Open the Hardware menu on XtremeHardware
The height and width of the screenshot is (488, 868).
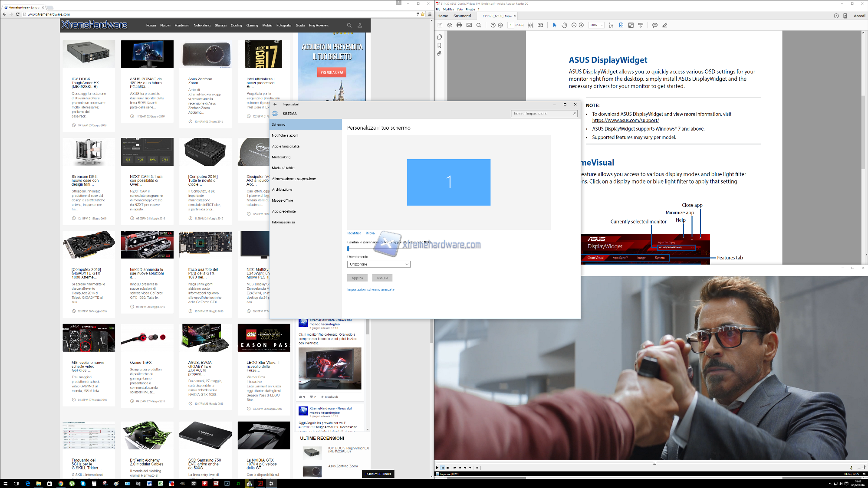pyautogui.click(x=182, y=25)
